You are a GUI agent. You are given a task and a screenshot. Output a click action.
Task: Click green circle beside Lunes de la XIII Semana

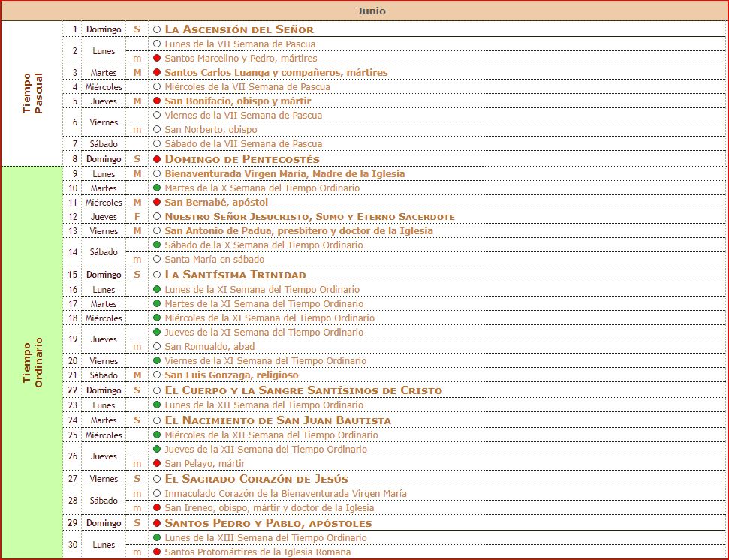[x=157, y=538]
